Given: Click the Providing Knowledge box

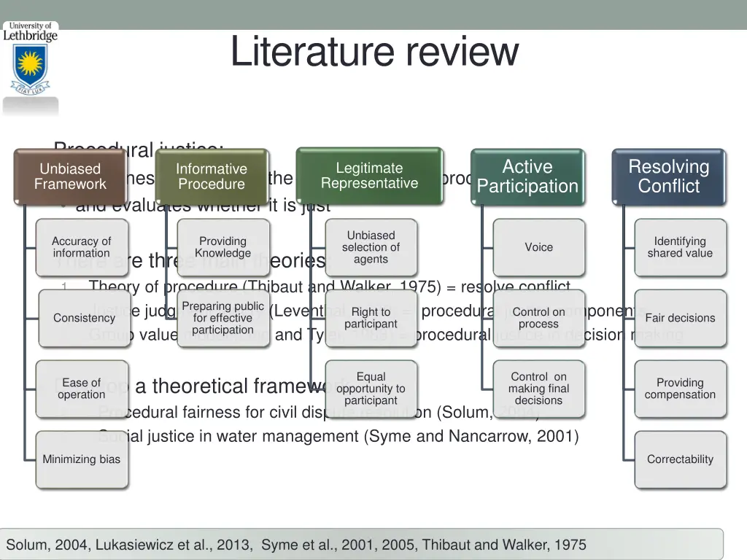Looking at the screenshot, I should pyautogui.click(x=223, y=247).
